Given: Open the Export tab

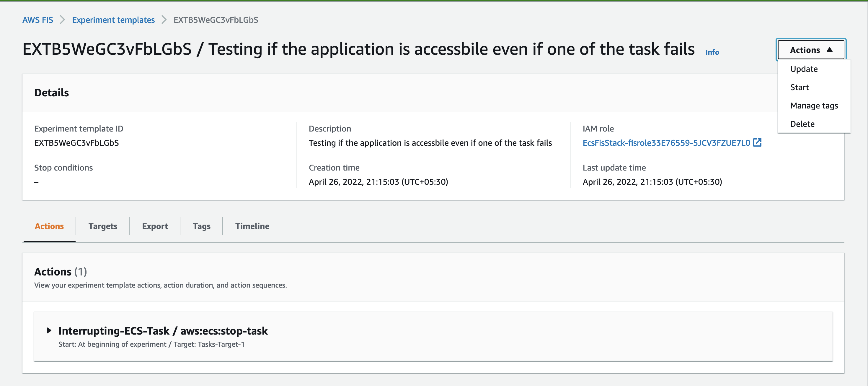Looking at the screenshot, I should click(x=155, y=226).
